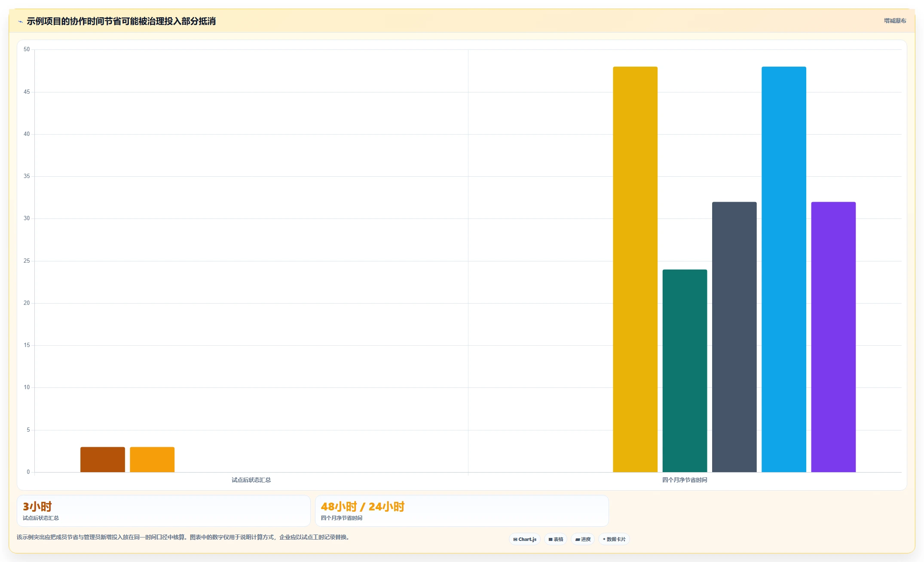Click the y-axis tick label 25

[27, 261]
